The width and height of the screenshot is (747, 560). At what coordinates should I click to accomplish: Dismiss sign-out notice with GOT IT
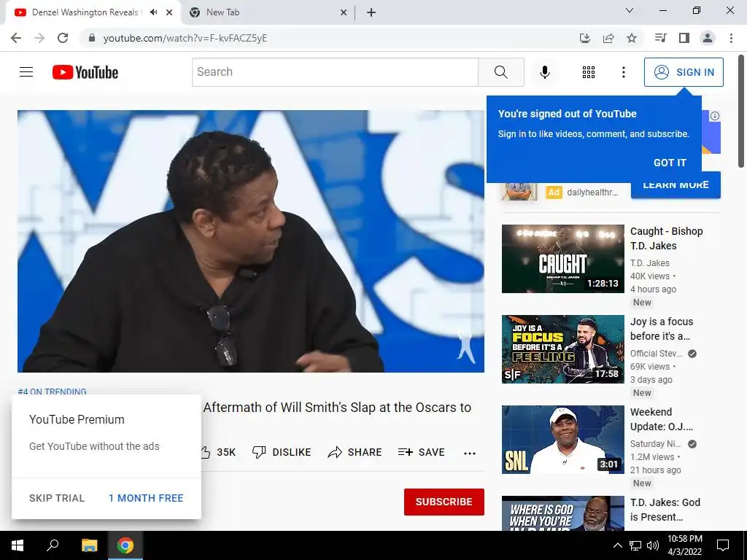(x=670, y=163)
